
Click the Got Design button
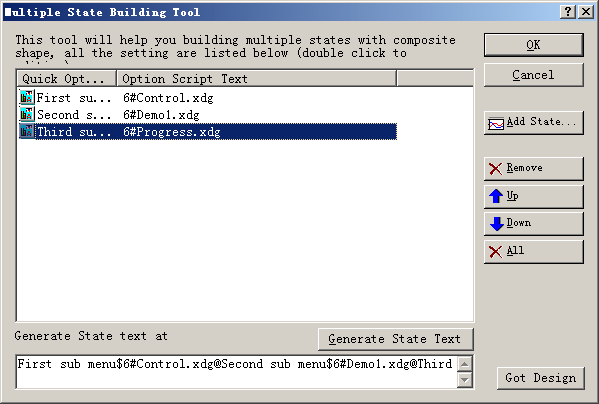coord(541,378)
